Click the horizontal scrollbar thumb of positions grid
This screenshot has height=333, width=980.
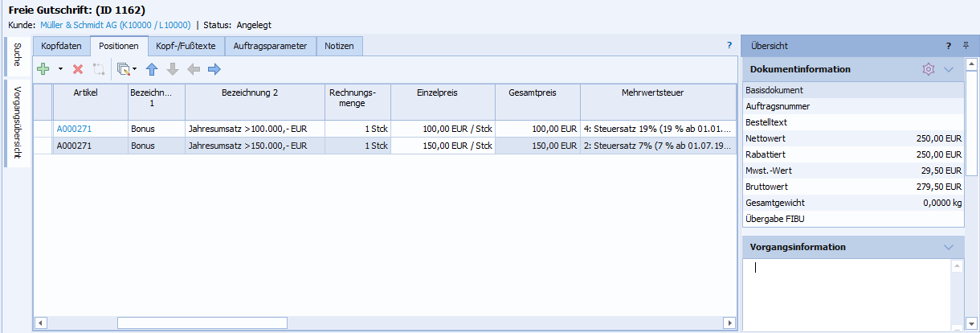pos(202,323)
